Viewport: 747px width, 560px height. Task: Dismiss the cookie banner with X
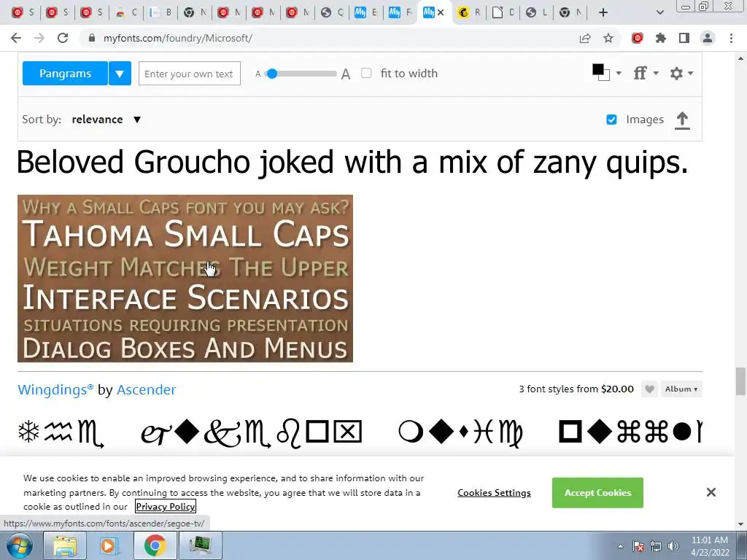click(x=711, y=492)
